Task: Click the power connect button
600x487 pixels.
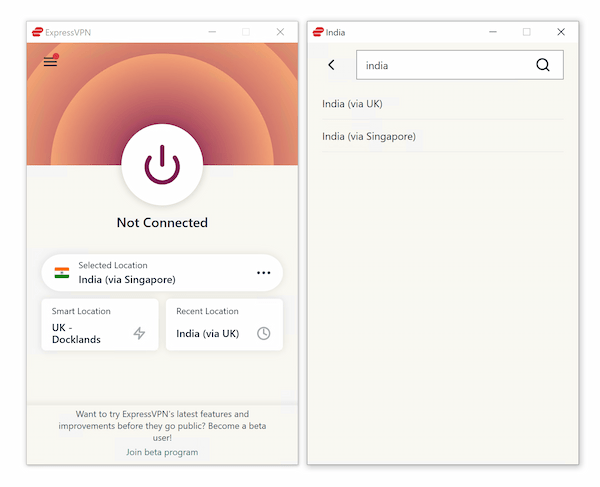Action: click(x=162, y=165)
